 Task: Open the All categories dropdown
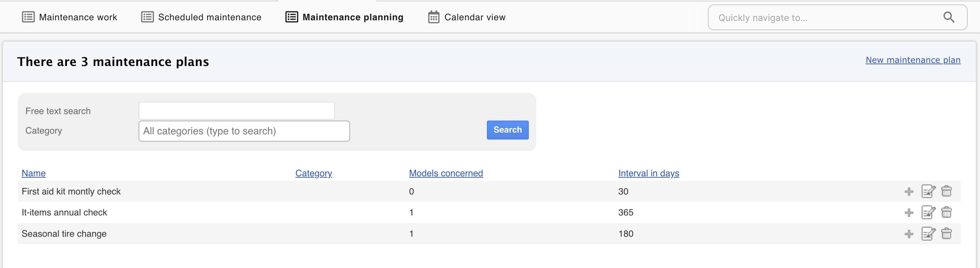(x=244, y=131)
